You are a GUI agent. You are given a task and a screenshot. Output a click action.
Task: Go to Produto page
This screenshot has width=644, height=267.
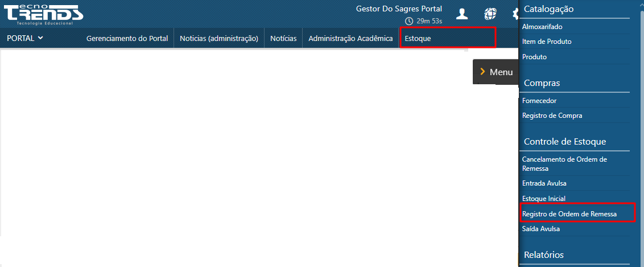[534, 57]
